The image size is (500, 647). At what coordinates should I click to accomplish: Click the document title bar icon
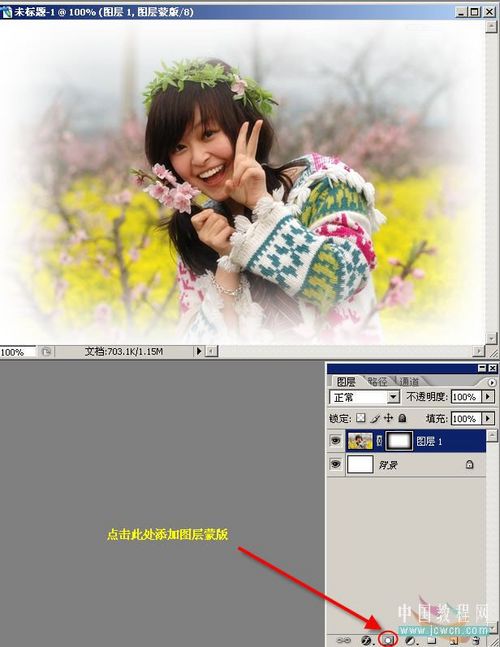[7, 12]
